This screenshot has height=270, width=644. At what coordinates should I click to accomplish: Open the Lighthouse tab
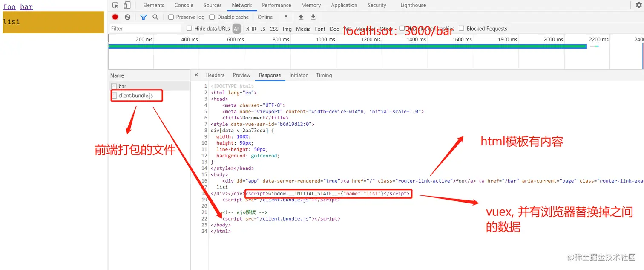[413, 5]
